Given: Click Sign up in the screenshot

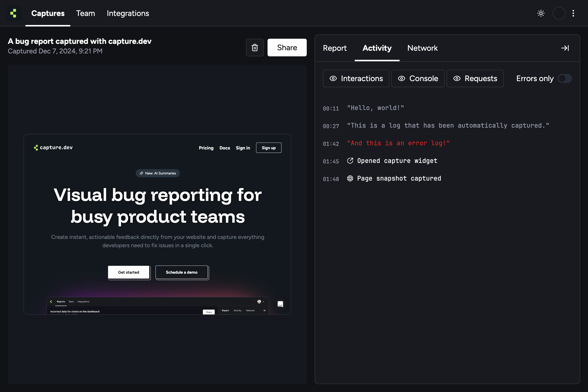Looking at the screenshot, I should pyautogui.click(x=269, y=148).
